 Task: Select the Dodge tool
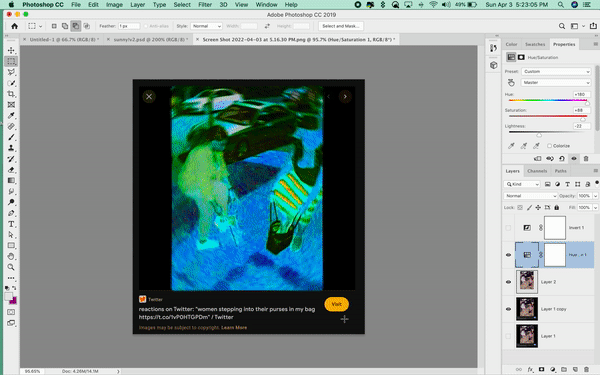tap(11, 202)
